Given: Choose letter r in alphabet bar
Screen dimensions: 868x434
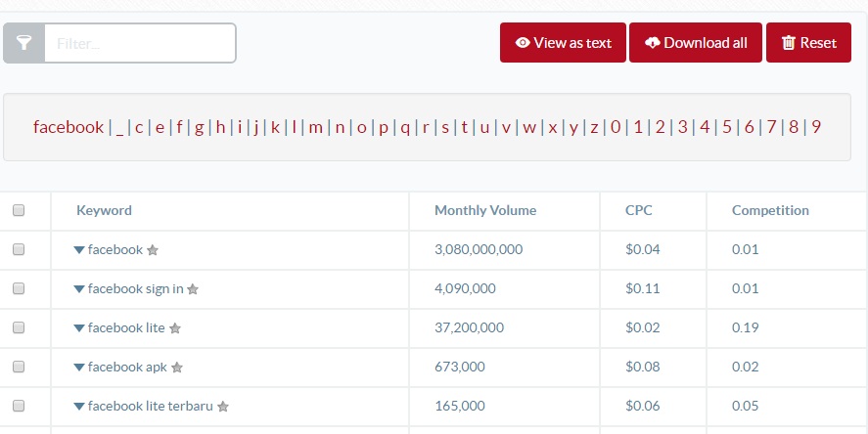Looking at the screenshot, I should point(426,127).
